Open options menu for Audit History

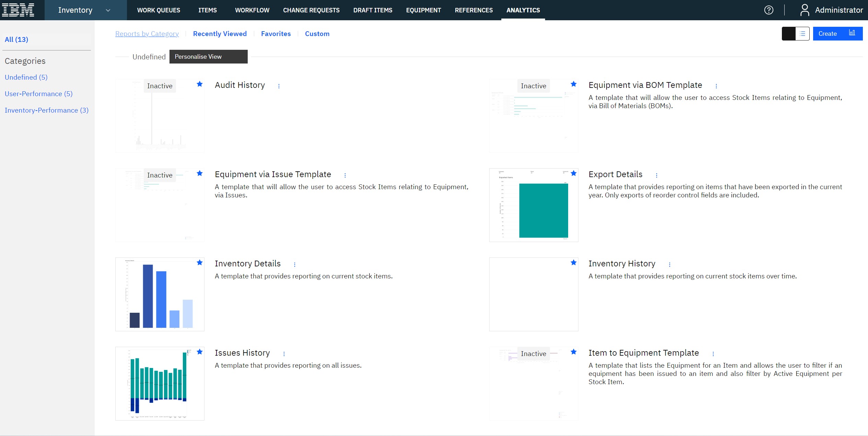point(279,86)
